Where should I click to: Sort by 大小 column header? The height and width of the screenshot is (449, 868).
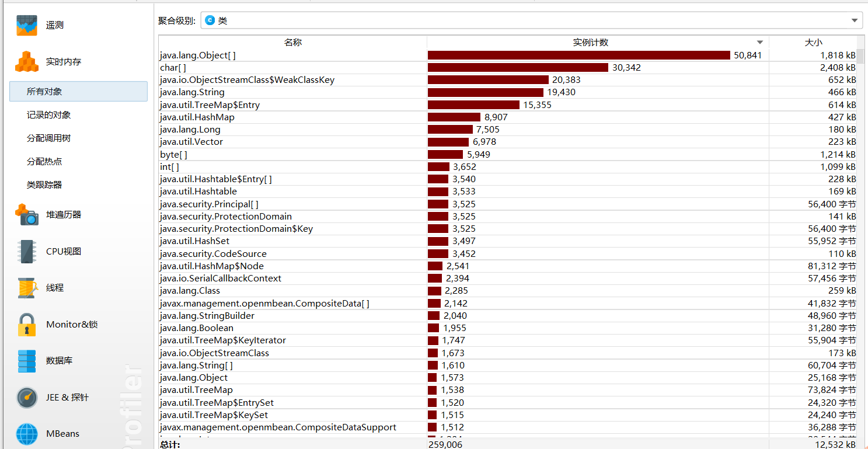(813, 43)
